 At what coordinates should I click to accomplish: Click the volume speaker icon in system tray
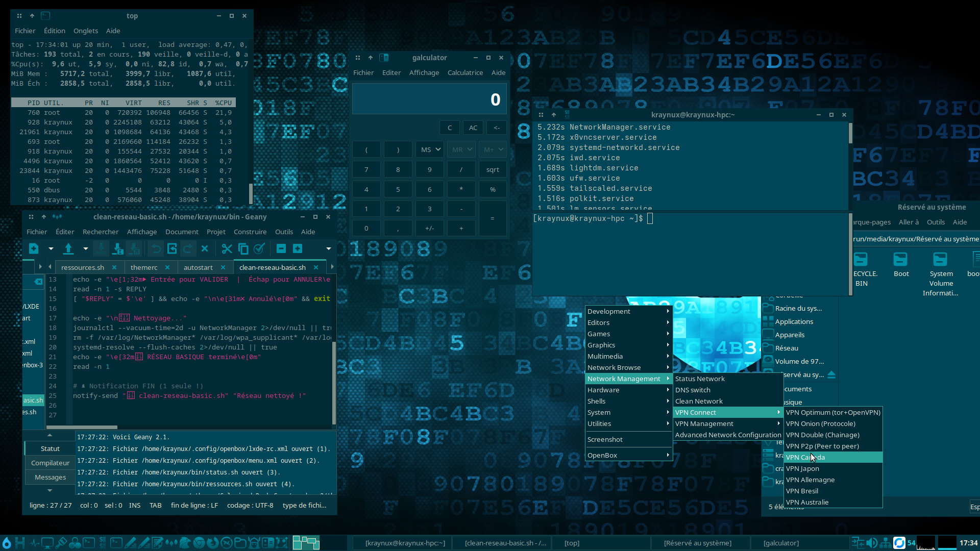pyautogui.click(x=872, y=543)
